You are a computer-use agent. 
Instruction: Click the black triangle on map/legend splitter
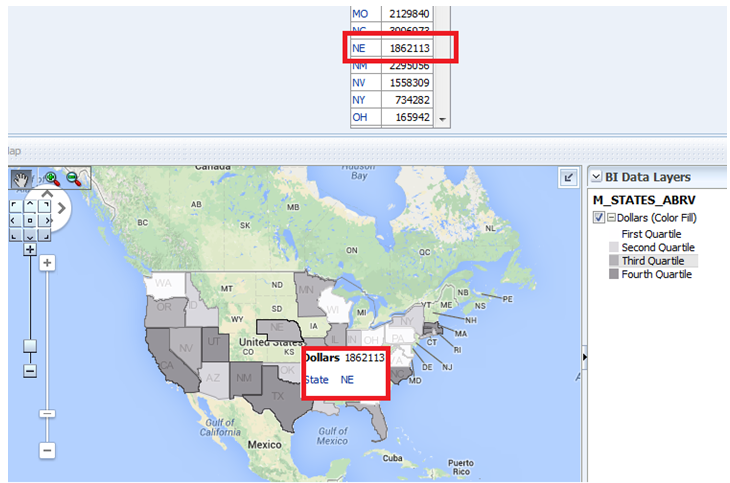(585, 357)
